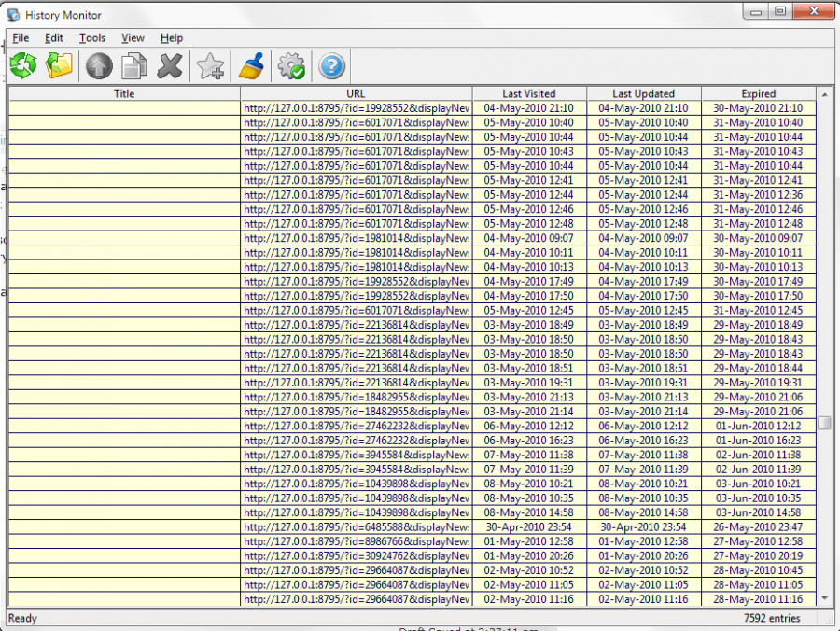Viewport: 840px width, 631px height.
Task: Sort by the Title column header
Action: (124, 93)
